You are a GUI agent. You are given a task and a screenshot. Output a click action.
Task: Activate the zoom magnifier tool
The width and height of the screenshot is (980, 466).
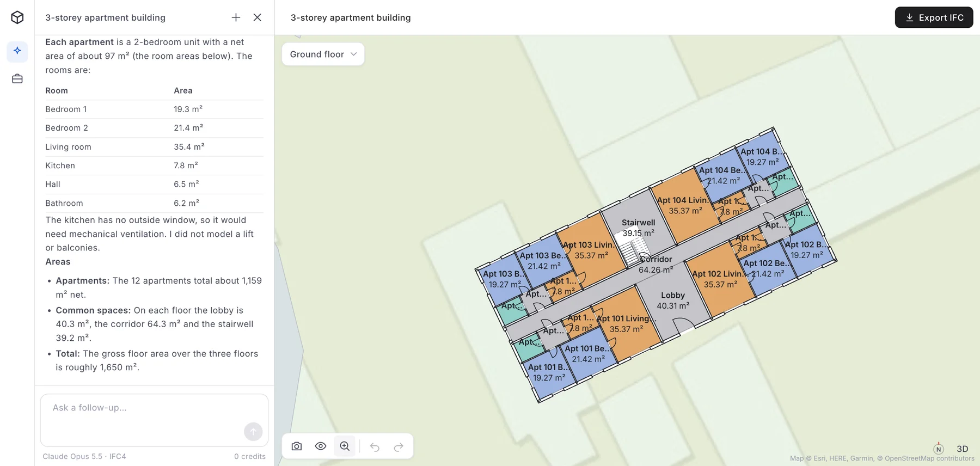(345, 446)
